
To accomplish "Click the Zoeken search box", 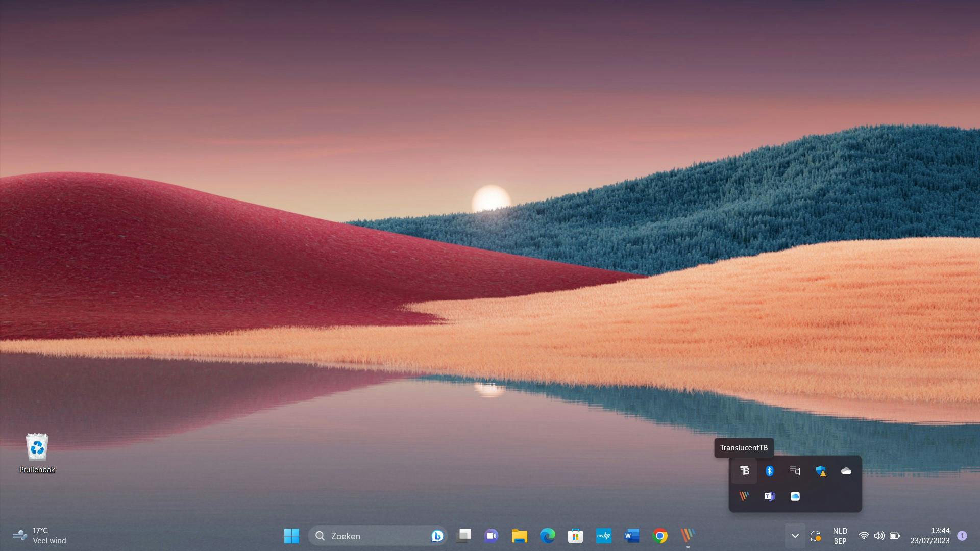I will (373, 536).
